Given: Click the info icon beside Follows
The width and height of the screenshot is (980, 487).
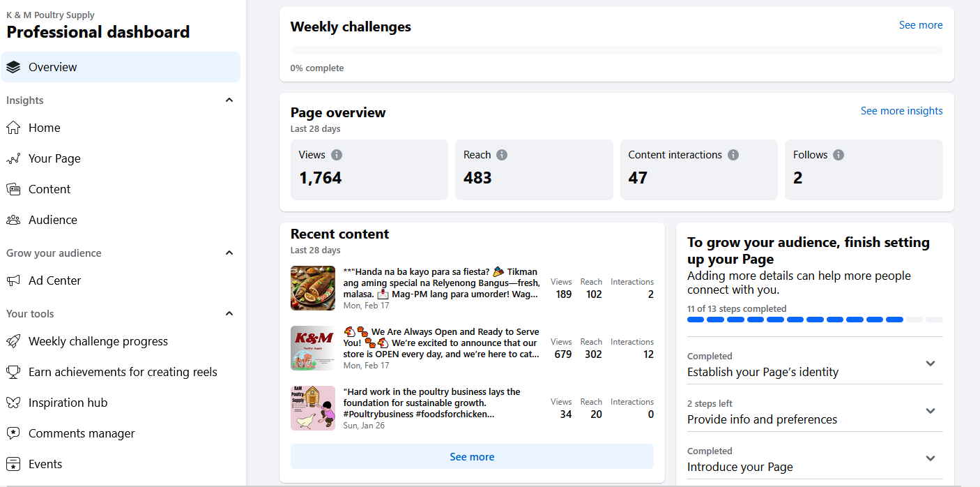Looking at the screenshot, I should (839, 155).
